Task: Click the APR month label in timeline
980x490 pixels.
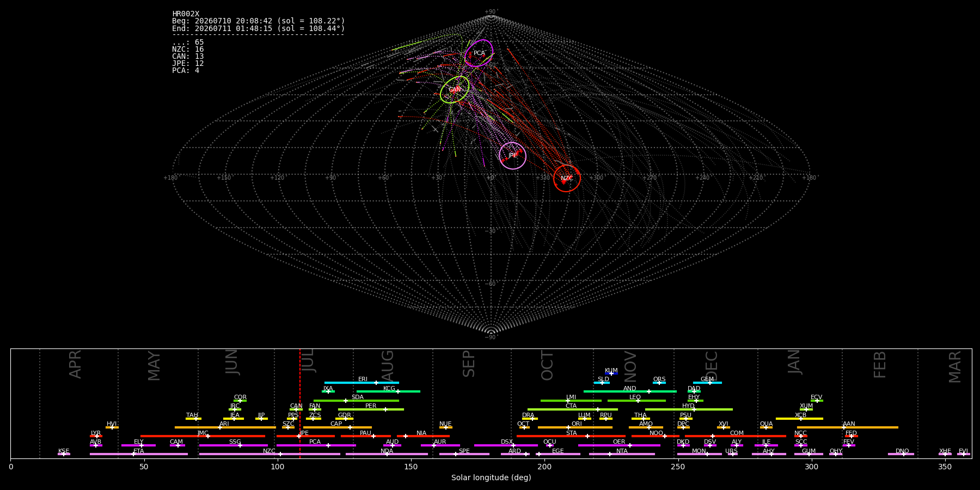Action: 75,364
